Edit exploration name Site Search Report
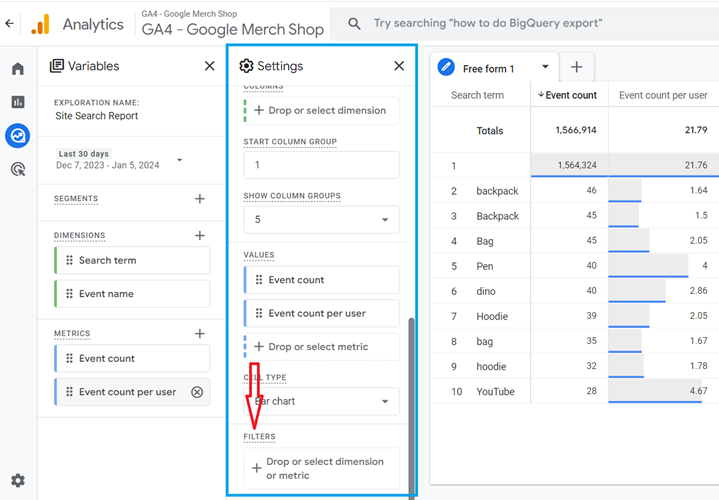 coord(97,116)
